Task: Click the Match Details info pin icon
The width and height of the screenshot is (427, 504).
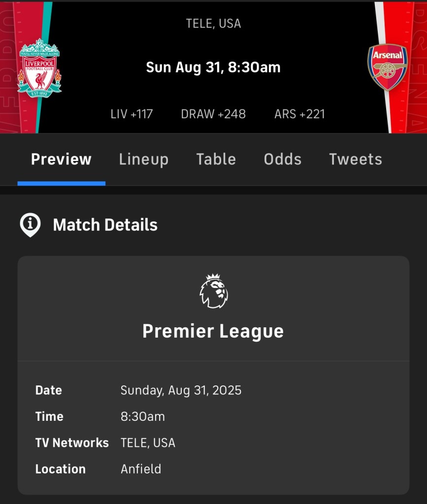Action: pyautogui.click(x=30, y=225)
